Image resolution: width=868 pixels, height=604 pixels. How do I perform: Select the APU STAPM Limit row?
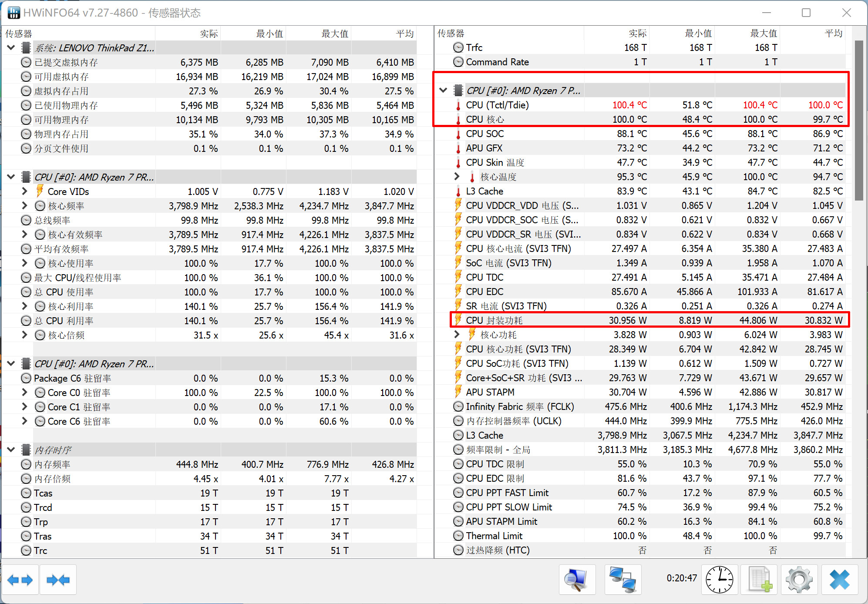click(641, 521)
